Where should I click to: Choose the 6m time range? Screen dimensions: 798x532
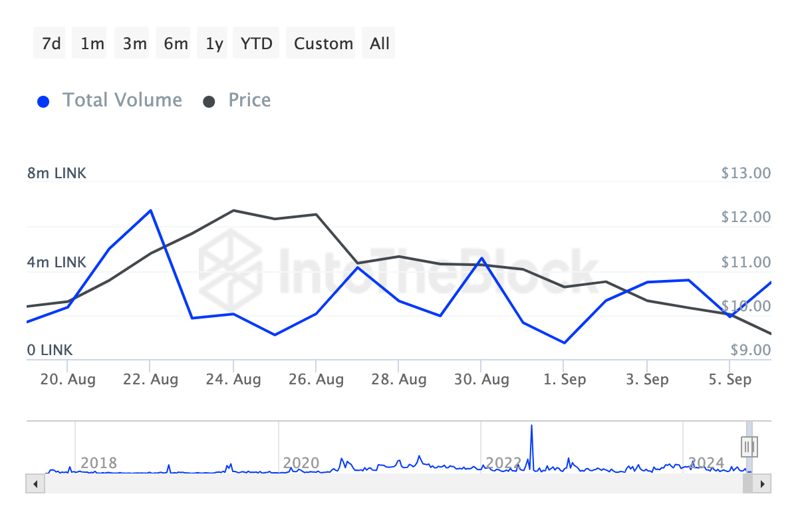click(176, 43)
